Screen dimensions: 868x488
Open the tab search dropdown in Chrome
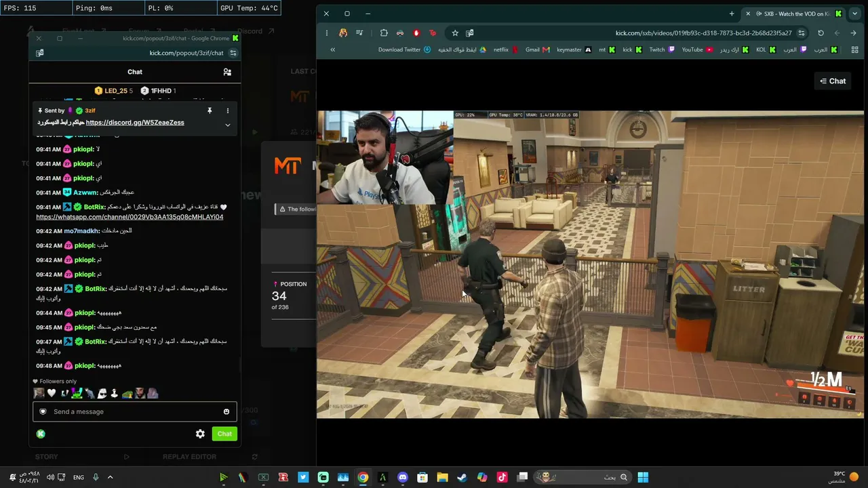[x=854, y=14]
